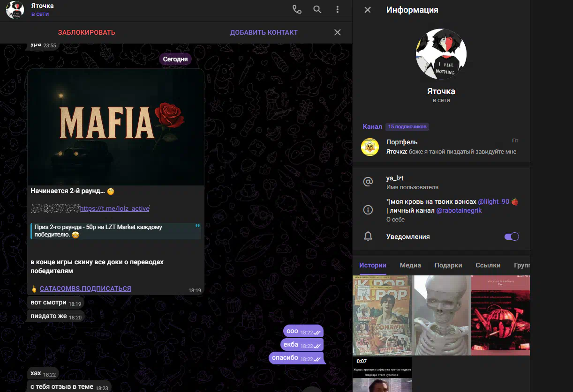Click the bell icon beside Уведомления
This screenshot has height=392, width=573.
[x=368, y=237]
